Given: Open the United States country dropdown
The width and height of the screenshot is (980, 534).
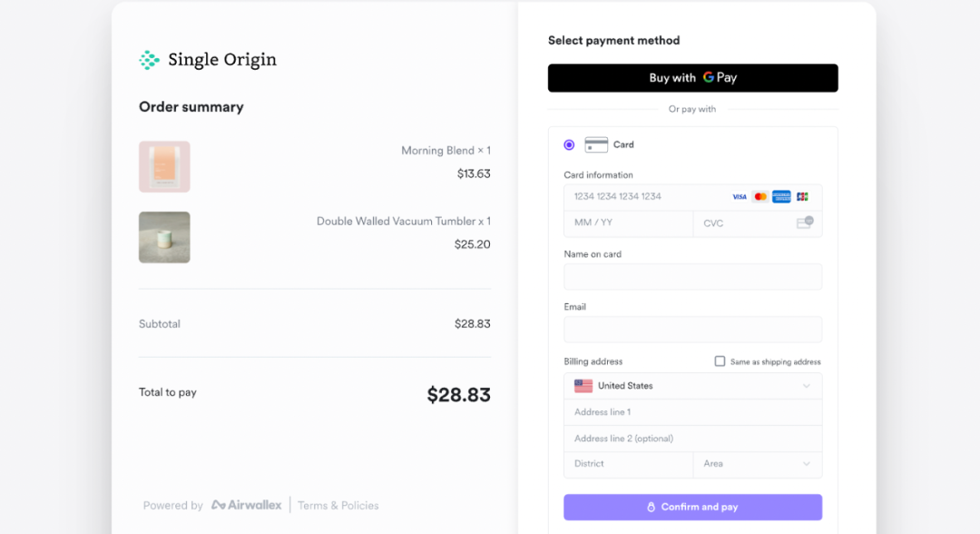Looking at the screenshot, I should tap(692, 386).
